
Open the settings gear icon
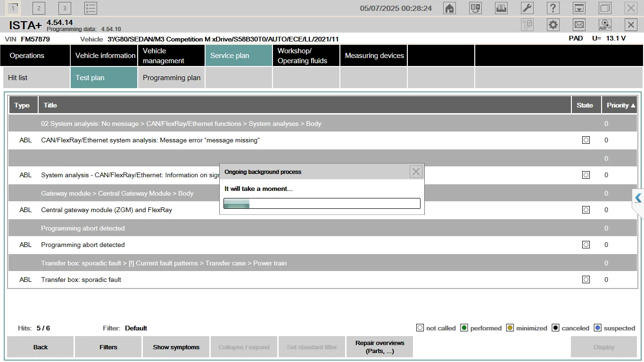pos(553,25)
